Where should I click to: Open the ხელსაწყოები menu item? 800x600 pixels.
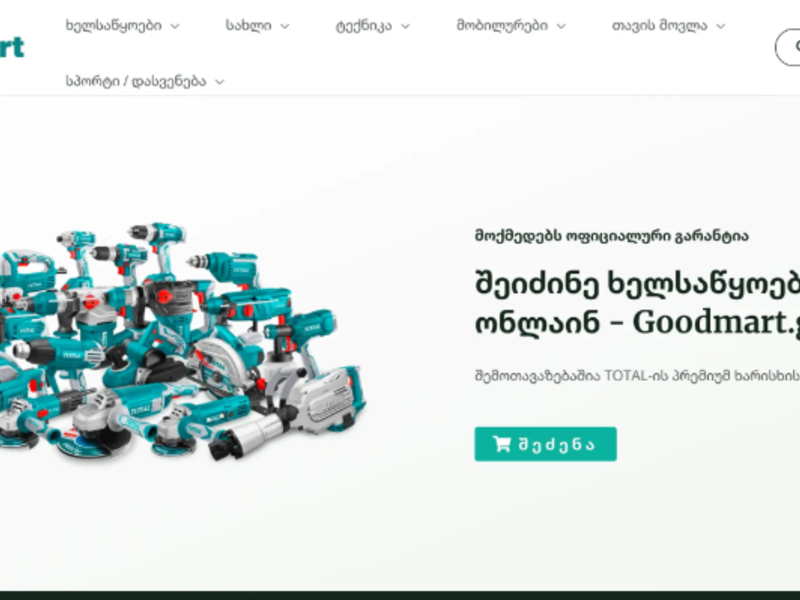(114, 26)
